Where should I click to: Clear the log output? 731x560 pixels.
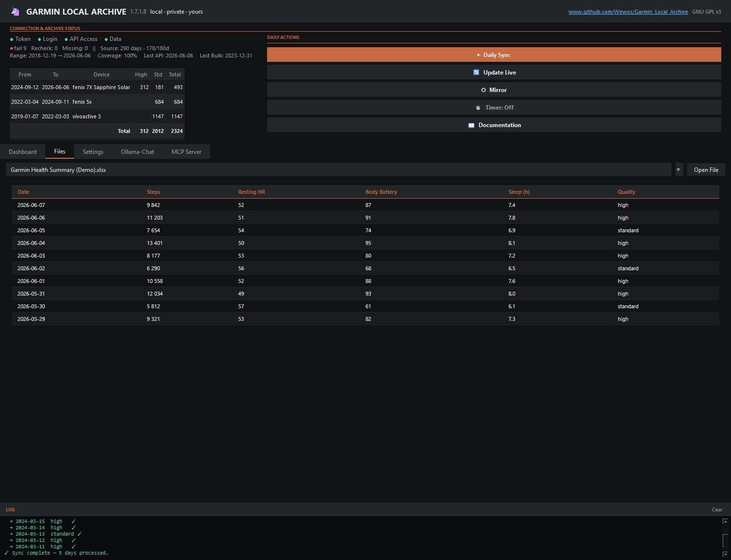(x=717, y=510)
